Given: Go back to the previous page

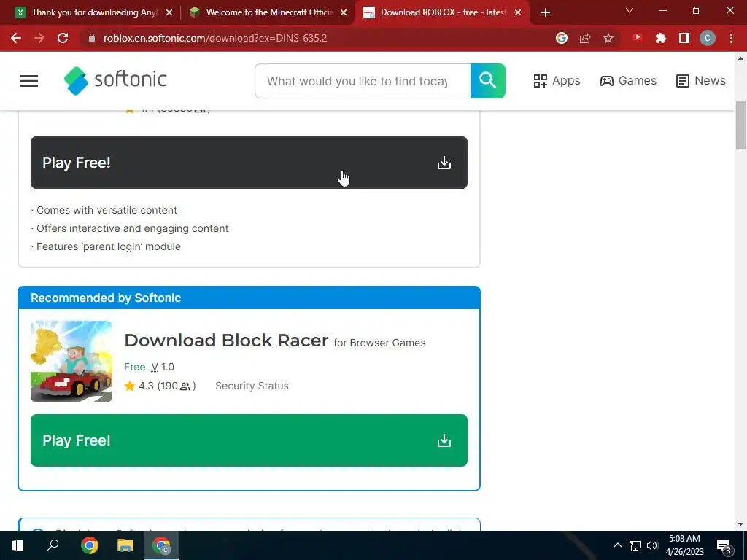Looking at the screenshot, I should coord(16,38).
